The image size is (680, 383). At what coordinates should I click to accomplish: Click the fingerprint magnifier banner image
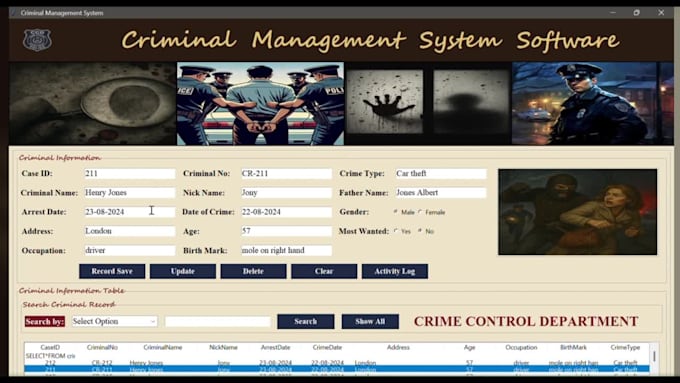coord(92,103)
